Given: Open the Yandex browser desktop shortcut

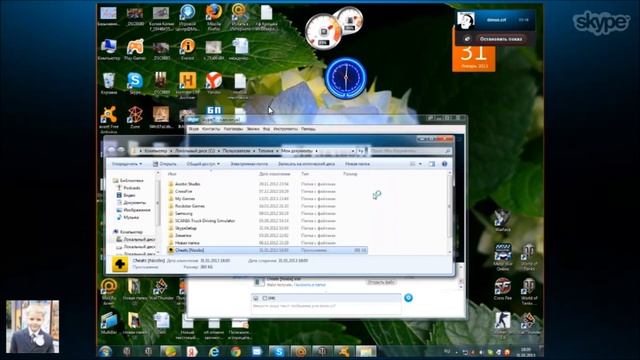Looking at the screenshot, I should 213,81.
